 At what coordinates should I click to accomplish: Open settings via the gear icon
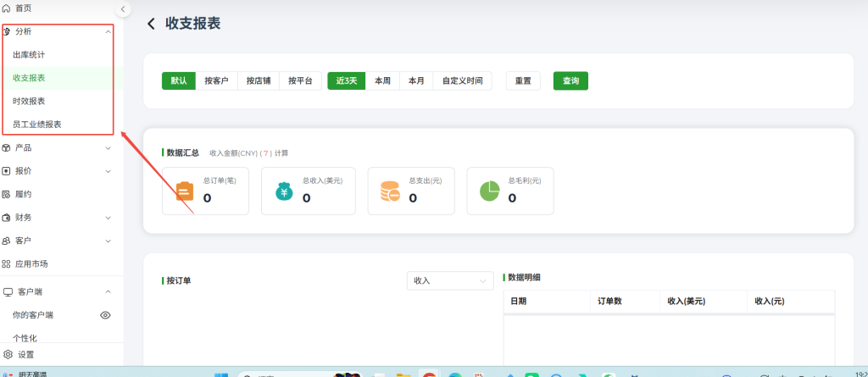click(8, 354)
